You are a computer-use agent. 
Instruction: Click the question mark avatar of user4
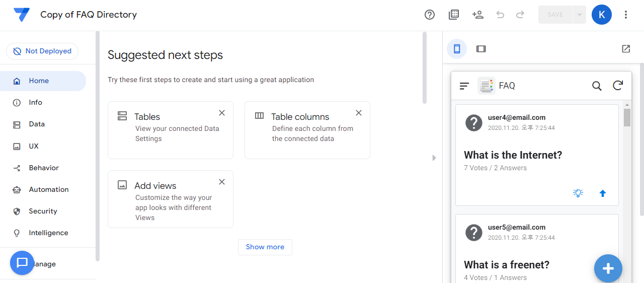click(x=474, y=122)
